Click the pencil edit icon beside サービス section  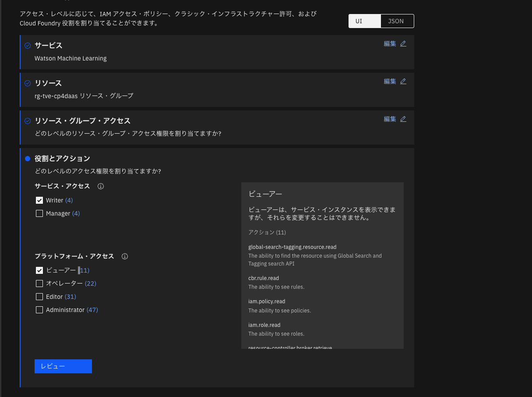coord(403,43)
